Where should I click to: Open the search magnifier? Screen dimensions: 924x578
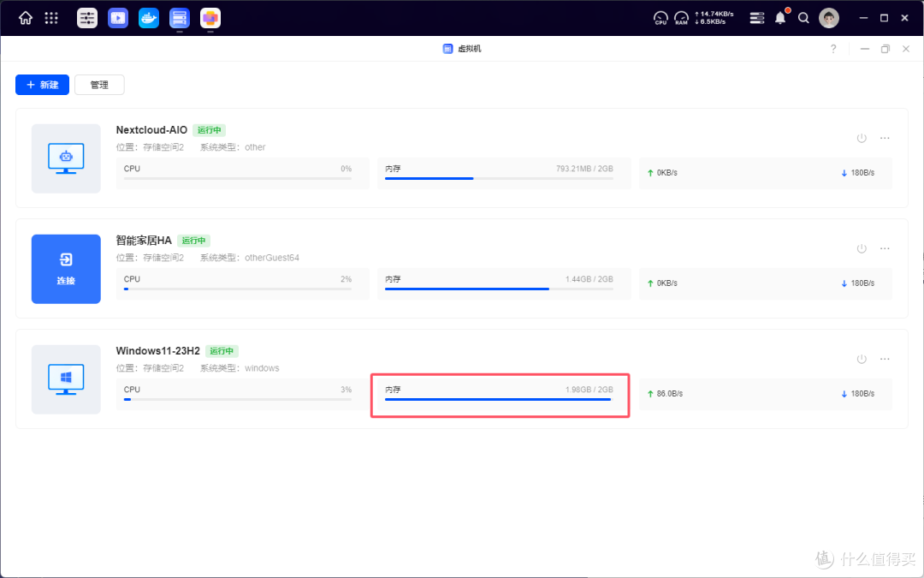coord(803,18)
